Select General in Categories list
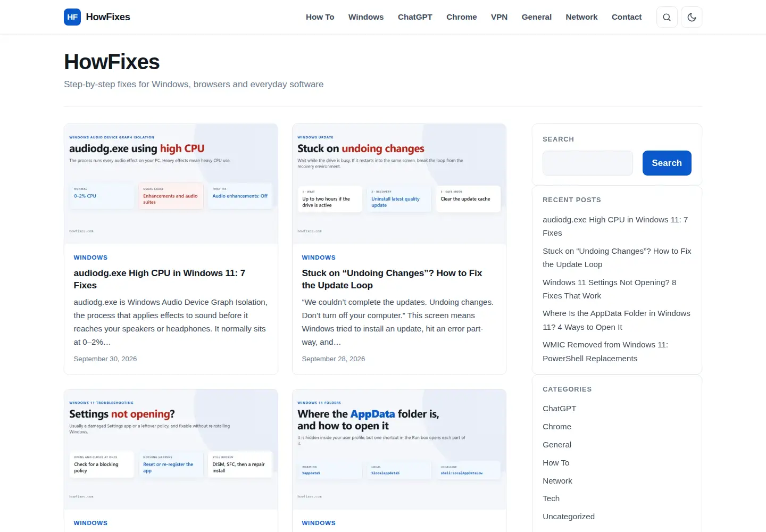Screen dimensions: 766x532 point(557,445)
